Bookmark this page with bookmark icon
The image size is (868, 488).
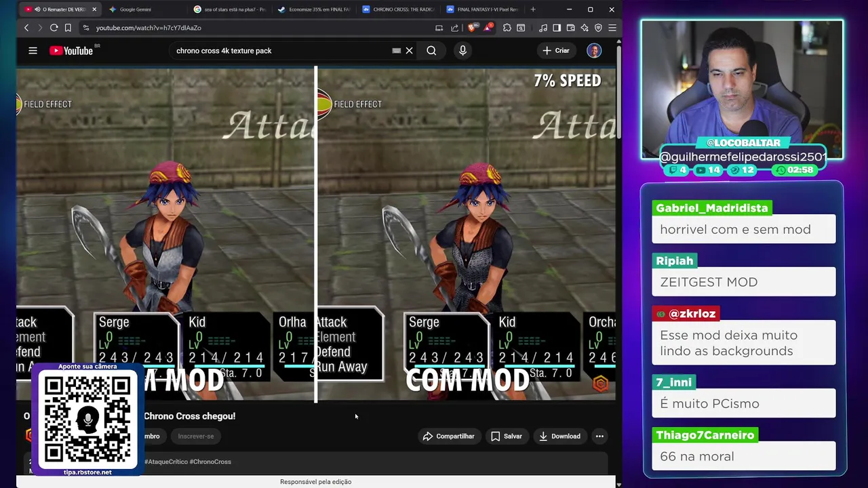click(x=68, y=28)
